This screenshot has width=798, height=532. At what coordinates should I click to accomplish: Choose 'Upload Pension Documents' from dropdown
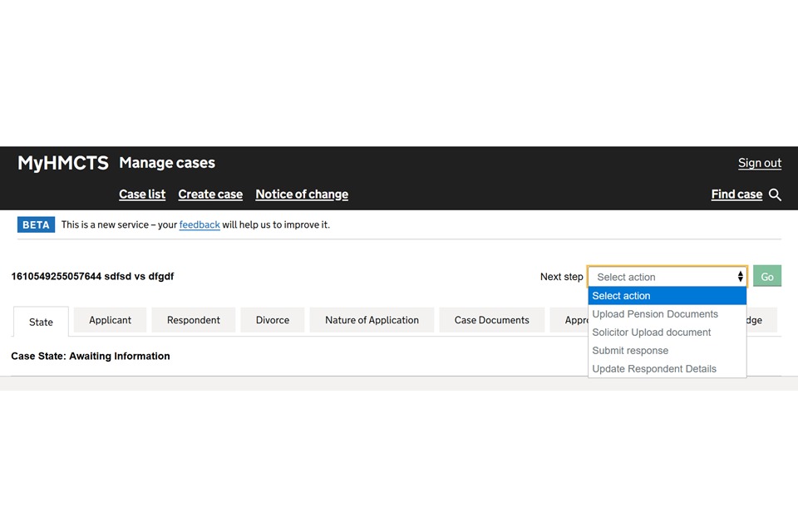click(655, 314)
